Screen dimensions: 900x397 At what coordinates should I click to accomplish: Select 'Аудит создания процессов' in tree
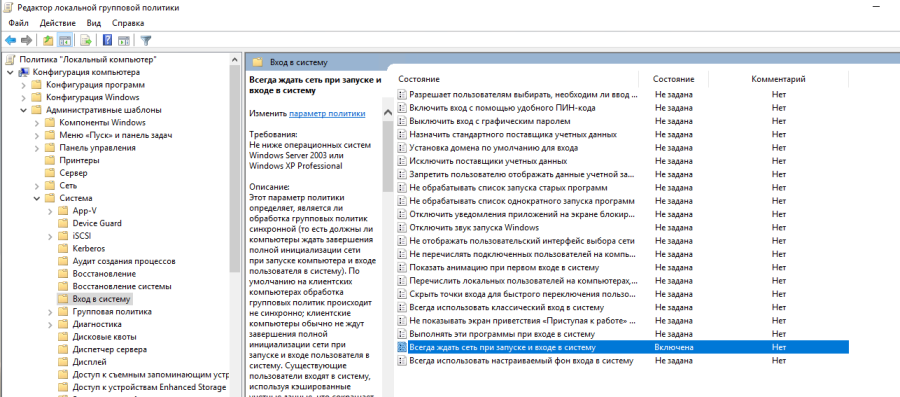click(x=123, y=261)
